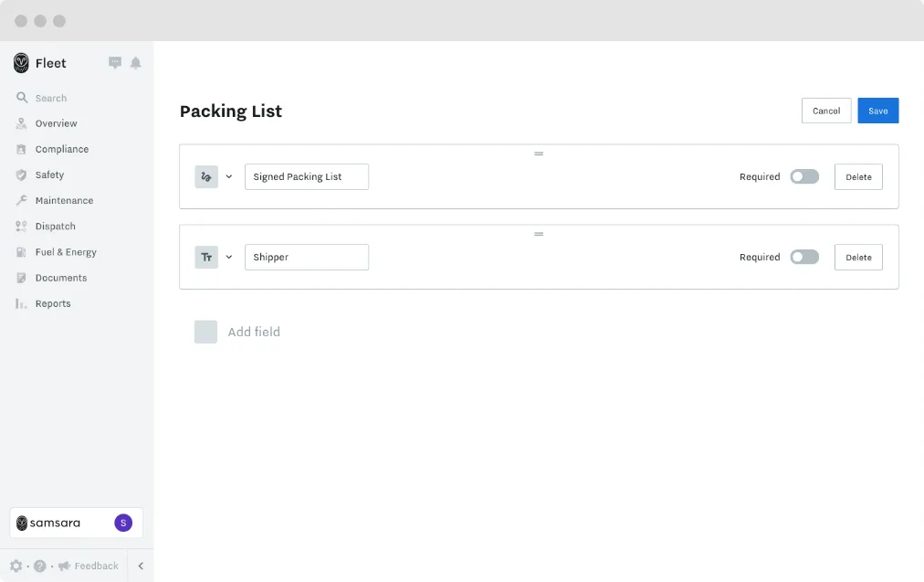Click the purple S user avatar

pos(123,523)
